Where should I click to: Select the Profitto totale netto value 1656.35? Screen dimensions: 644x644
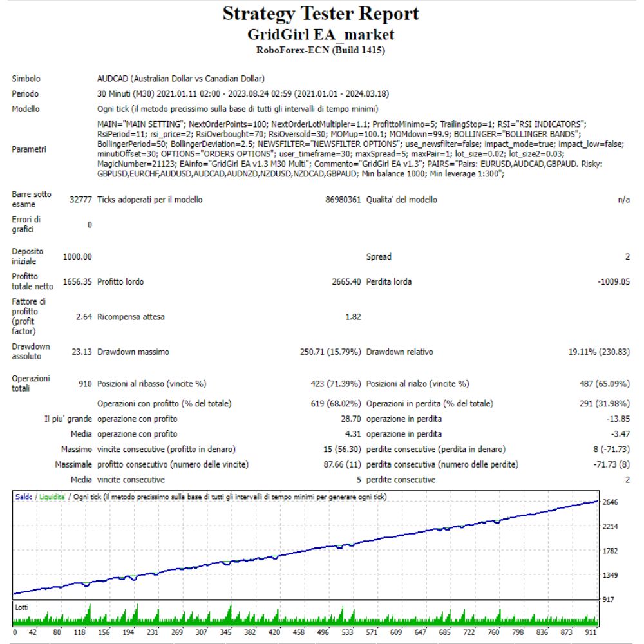tap(77, 281)
